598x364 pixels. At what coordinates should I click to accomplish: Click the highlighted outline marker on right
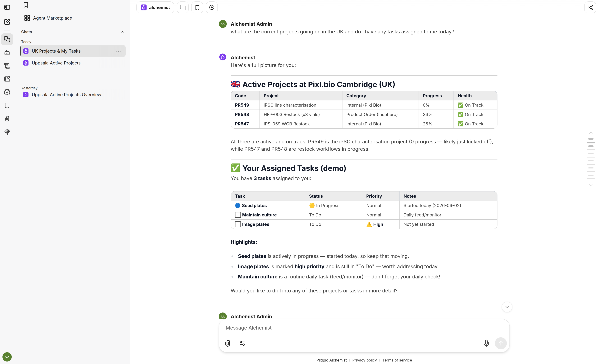coord(591,142)
